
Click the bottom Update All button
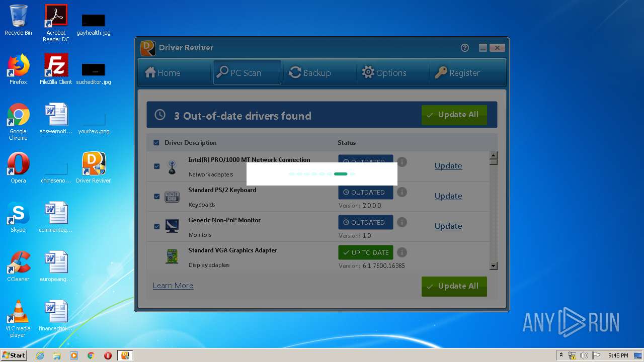[x=454, y=286]
